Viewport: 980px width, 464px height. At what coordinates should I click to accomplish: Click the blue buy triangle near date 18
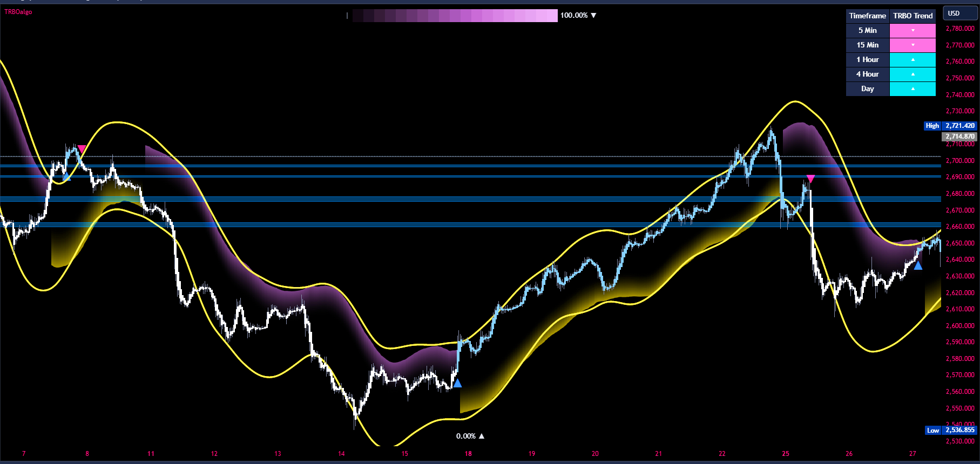click(457, 383)
